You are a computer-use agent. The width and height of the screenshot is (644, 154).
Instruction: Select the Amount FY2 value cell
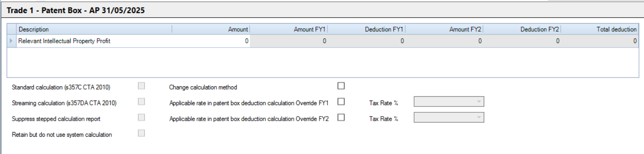(x=444, y=41)
